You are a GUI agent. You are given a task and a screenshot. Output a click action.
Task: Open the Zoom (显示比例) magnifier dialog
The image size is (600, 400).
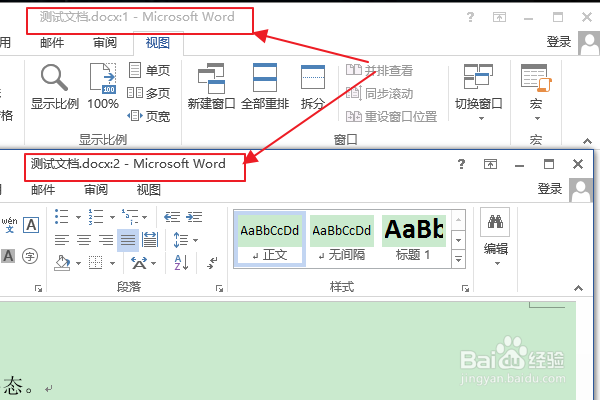coord(55,87)
